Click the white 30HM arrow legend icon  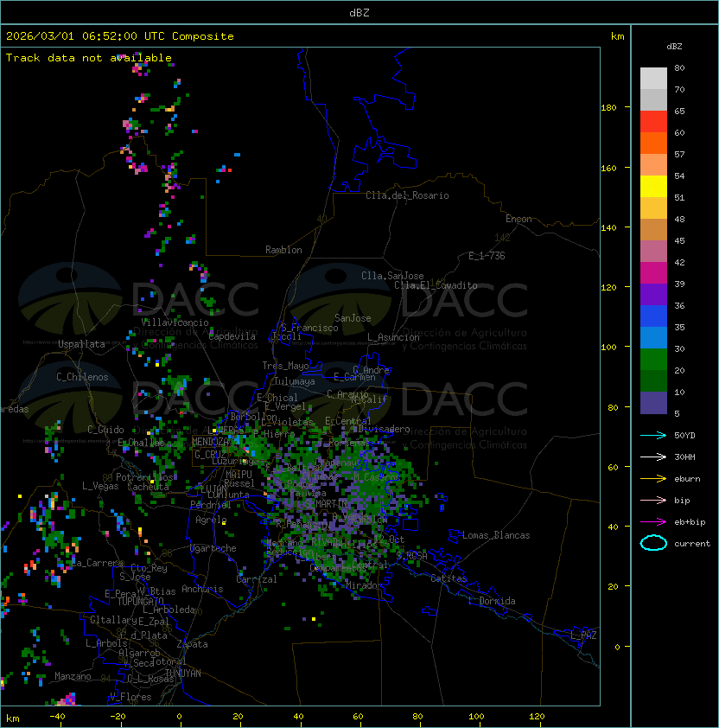tap(653, 457)
